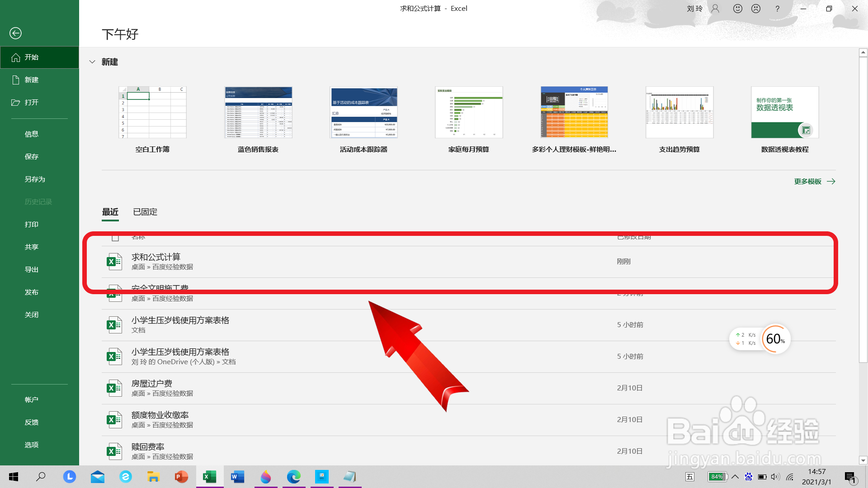The width and height of the screenshot is (868, 488).
Task: Pick the 蓝色销售报表 template
Action: click(258, 113)
